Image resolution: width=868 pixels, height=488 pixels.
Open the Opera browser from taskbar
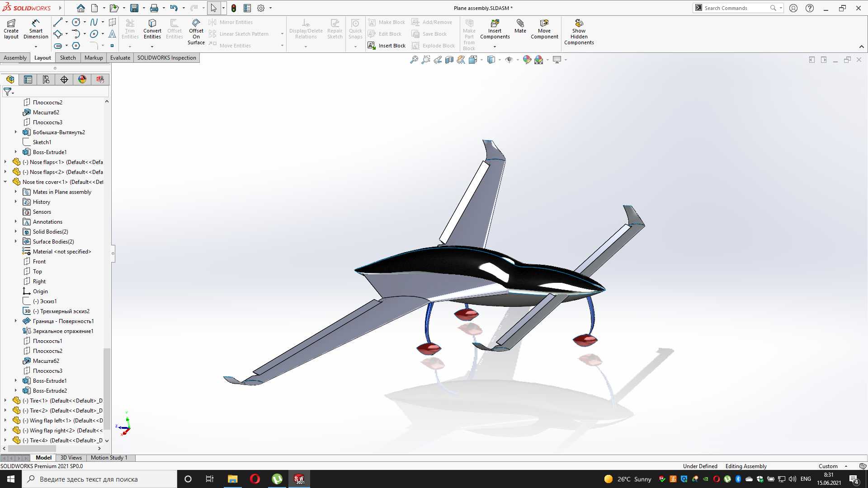coord(255,479)
